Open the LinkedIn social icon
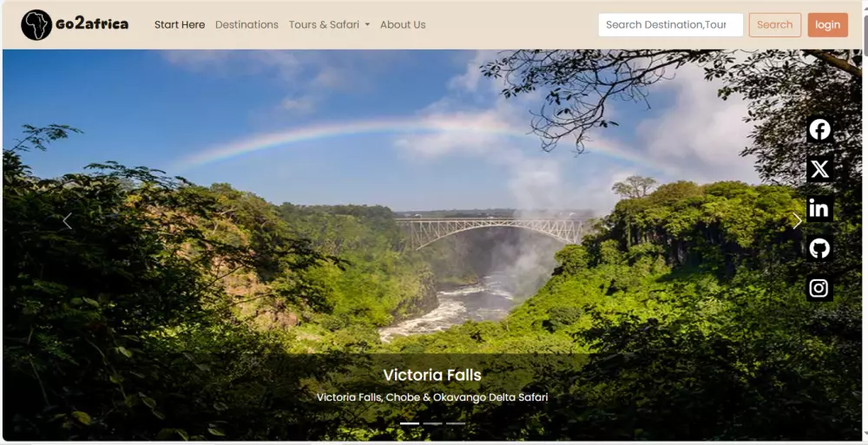 819,209
